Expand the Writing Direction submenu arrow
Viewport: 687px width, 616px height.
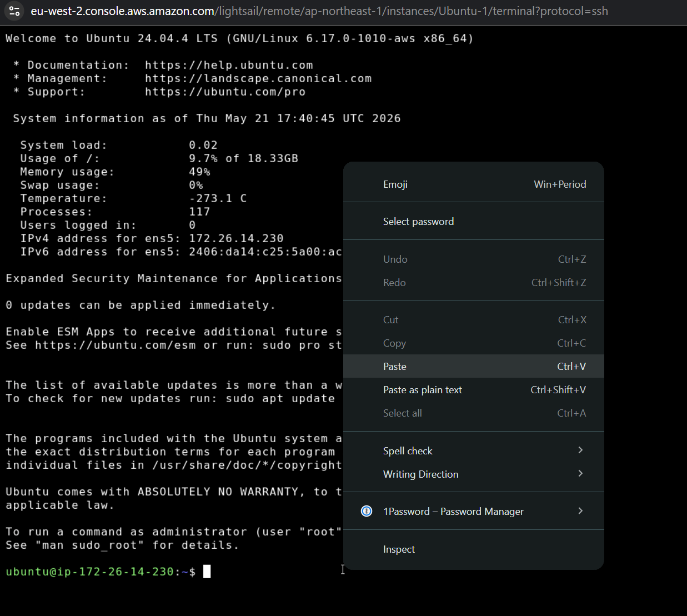point(580,473)
